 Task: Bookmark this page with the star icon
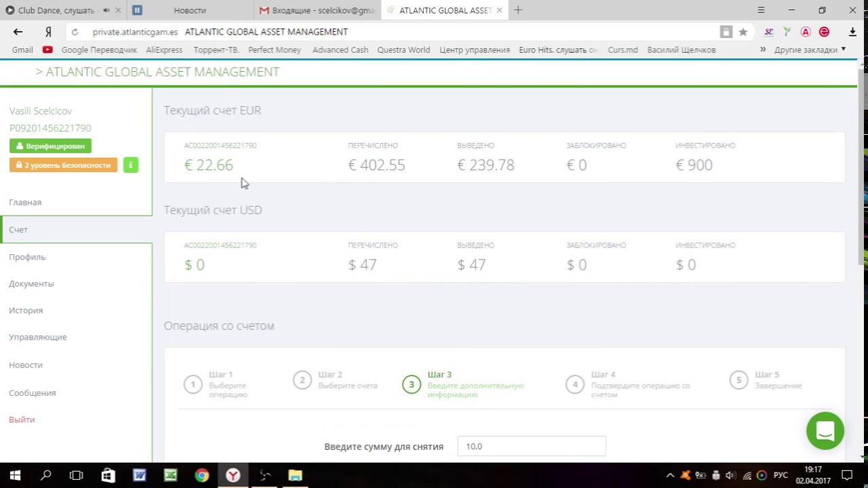click(743, 32)
